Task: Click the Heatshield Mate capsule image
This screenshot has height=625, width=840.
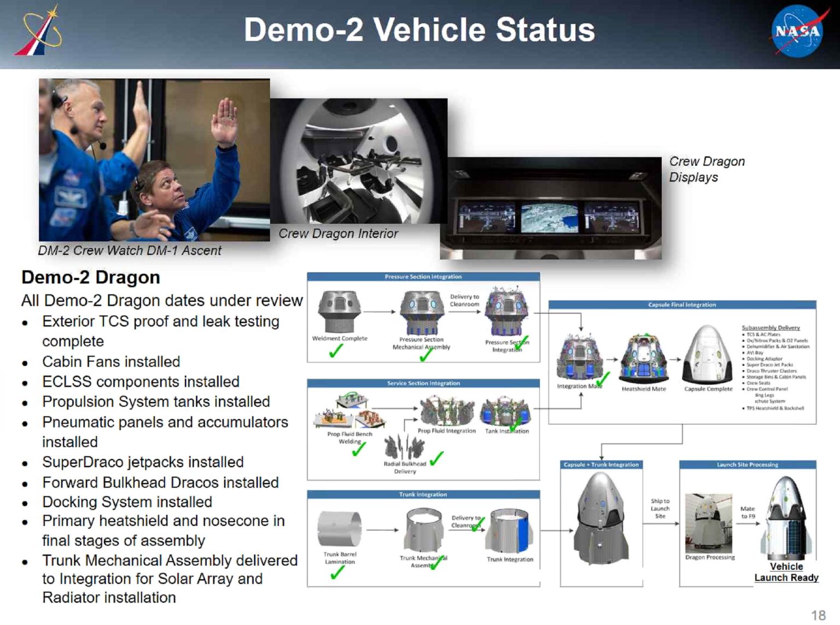Action: tap(643, 359)
